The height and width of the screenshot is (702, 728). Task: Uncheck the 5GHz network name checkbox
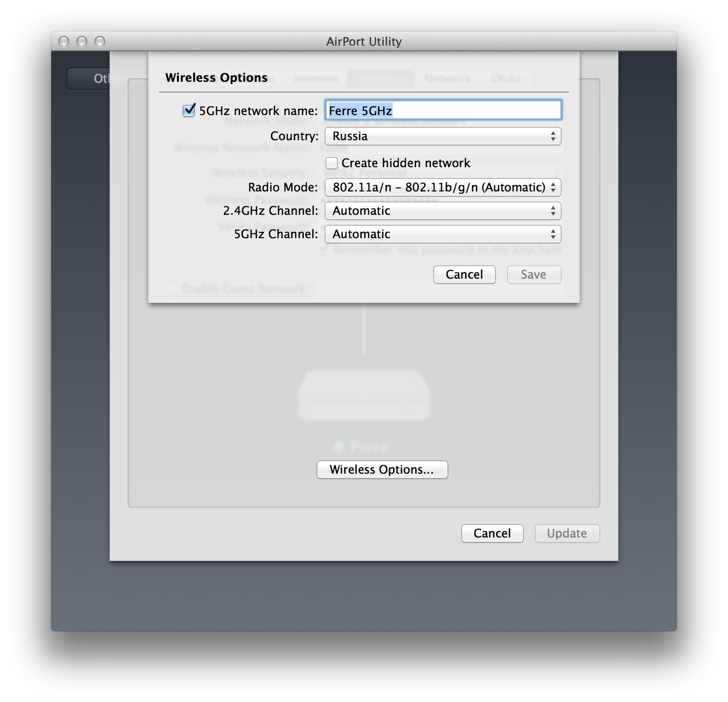click(189, 110)
